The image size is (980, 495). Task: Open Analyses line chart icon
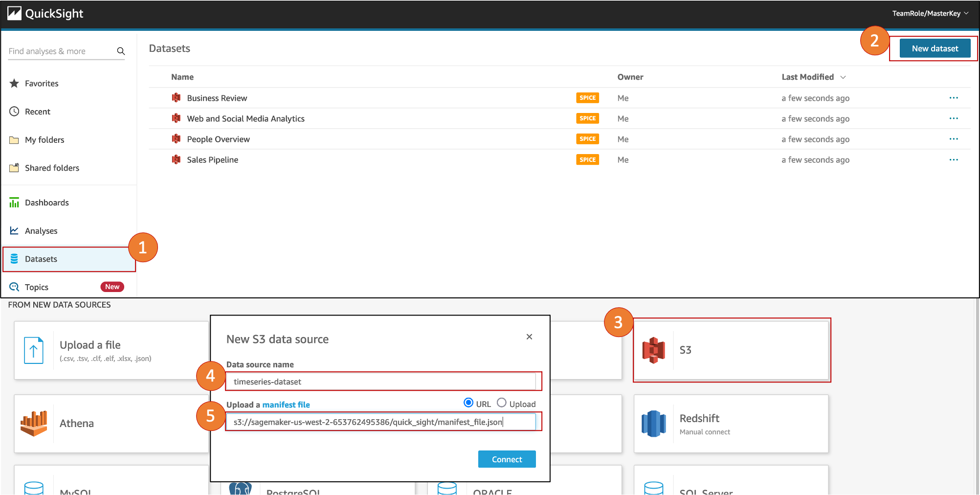[14, 230]
